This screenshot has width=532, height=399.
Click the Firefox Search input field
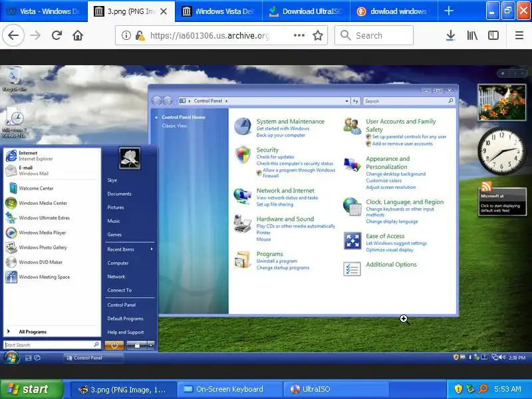(x=374, y=35)
